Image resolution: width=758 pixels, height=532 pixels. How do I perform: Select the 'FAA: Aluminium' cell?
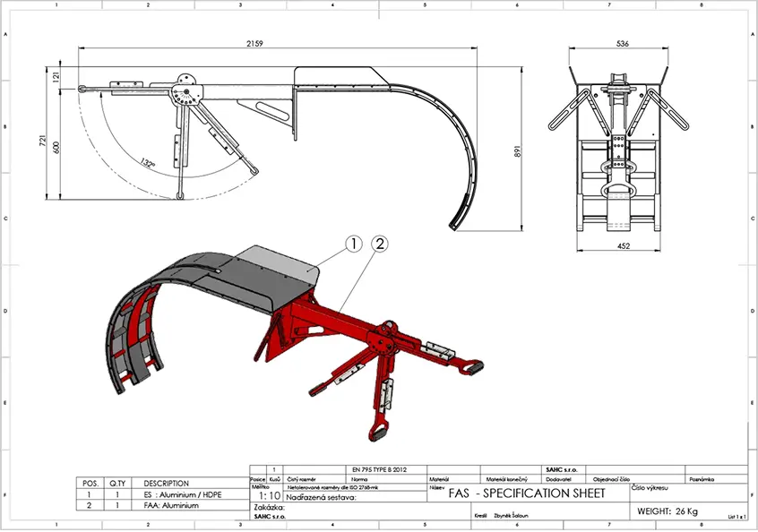coord(171,505)
